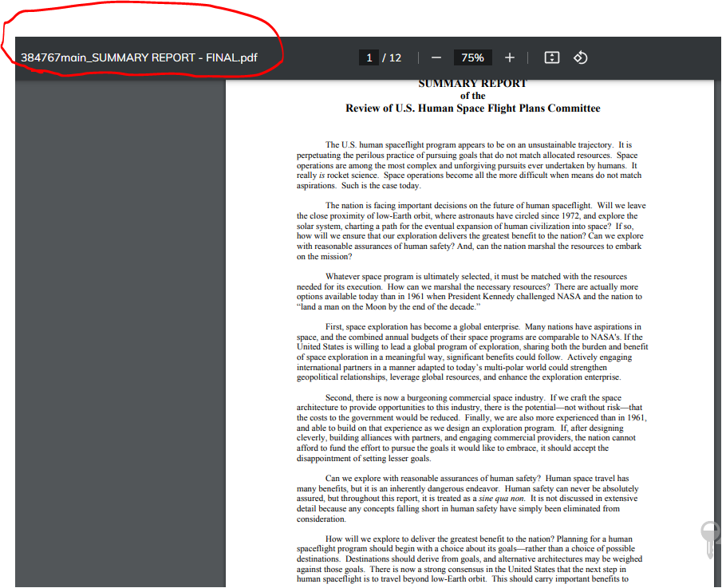Click the password key icon at right edge
Image resolution: width=722 pixels, height=588 pixels.
(710, 539)
